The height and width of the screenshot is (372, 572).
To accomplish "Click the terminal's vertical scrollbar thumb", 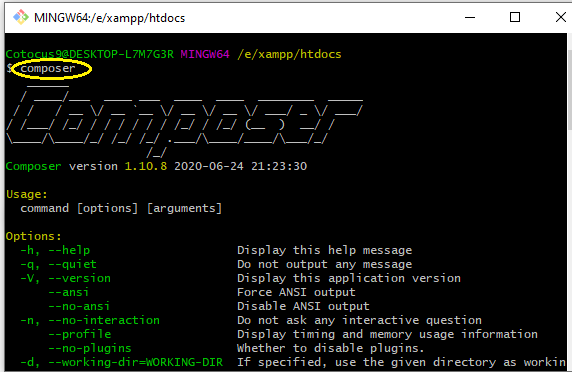I will (569, 89).
